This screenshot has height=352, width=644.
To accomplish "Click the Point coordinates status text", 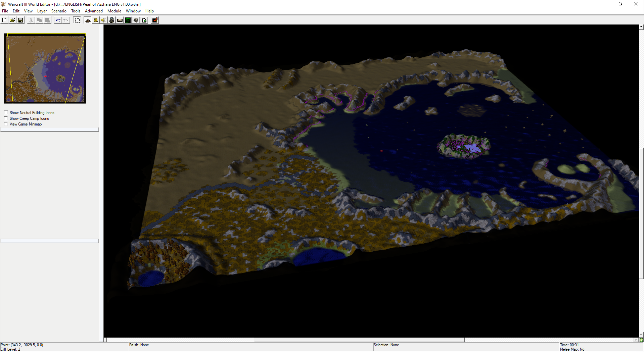I will coord(22,345).
